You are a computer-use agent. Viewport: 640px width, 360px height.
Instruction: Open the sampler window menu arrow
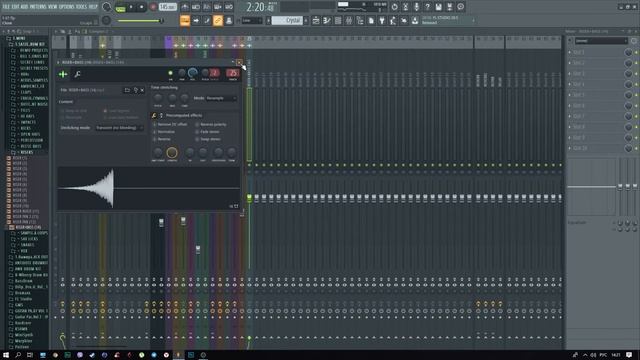coord(58,62)
